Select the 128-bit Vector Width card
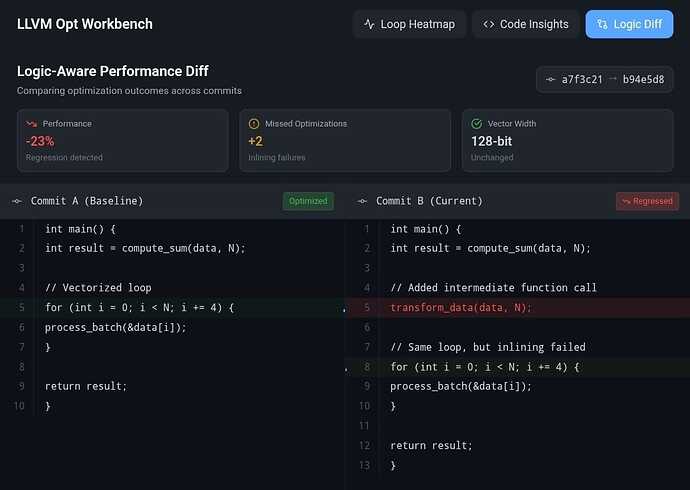 567,140
